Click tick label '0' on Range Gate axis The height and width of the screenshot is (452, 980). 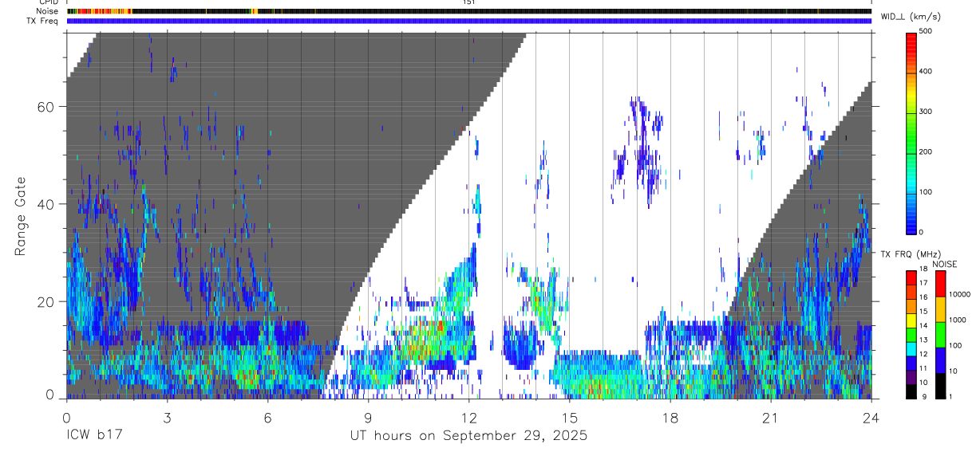coord(49,395)
